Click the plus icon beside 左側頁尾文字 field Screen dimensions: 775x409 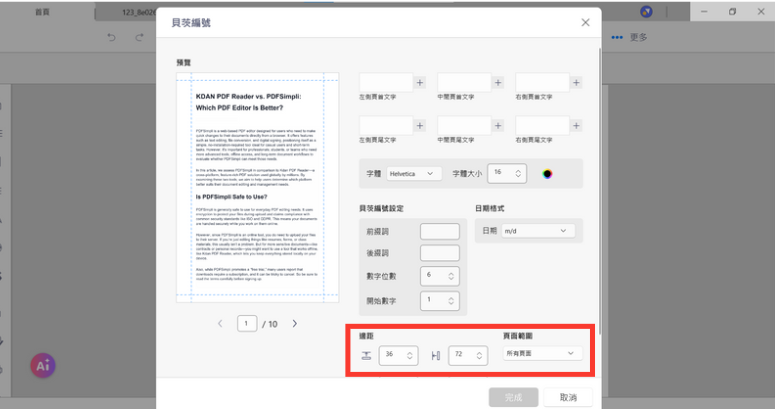tap(420, 125)
